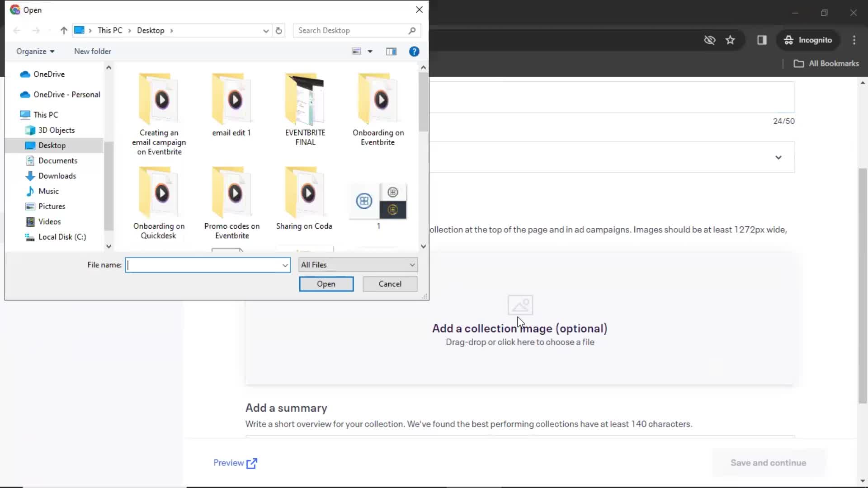Select the 'email edit 1' folder

231,105
